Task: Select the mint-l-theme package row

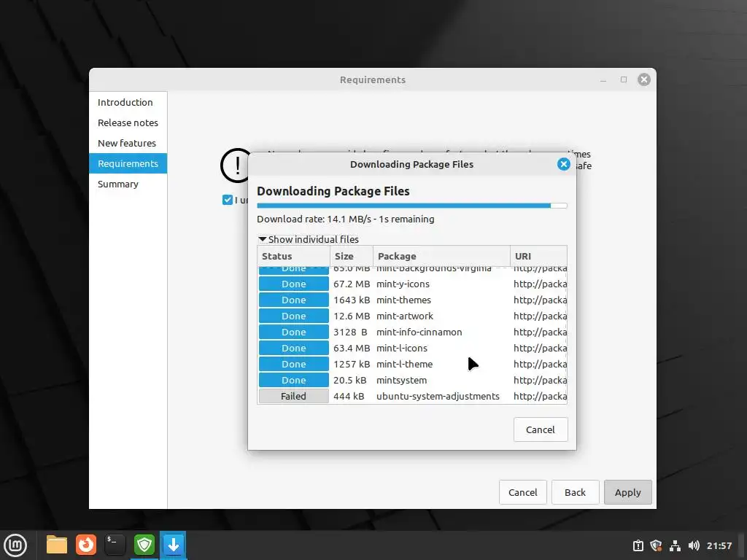Action: 412,365
